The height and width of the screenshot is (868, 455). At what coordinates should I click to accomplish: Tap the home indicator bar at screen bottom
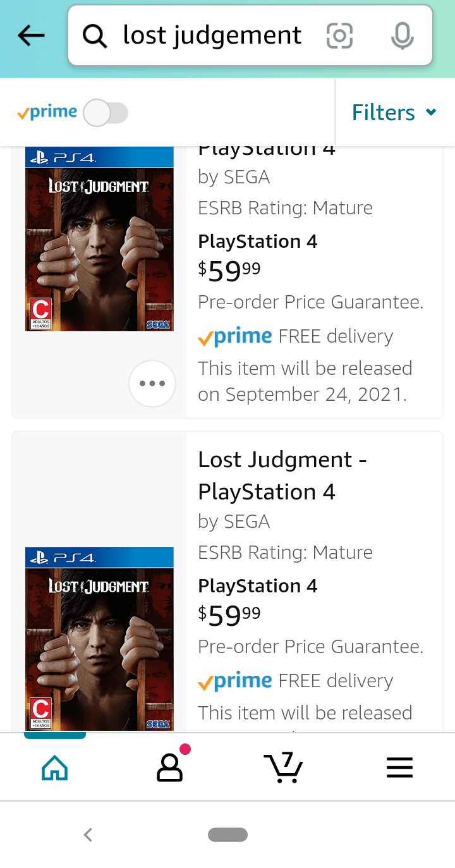(x=227, y=834)
